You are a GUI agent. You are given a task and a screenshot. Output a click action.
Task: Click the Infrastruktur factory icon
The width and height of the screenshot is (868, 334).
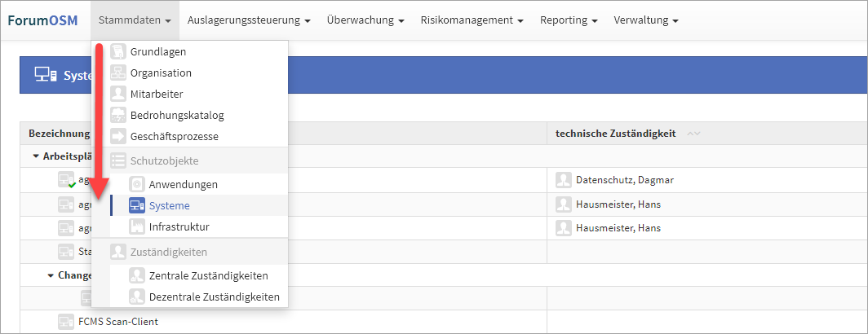coord(137,226)
